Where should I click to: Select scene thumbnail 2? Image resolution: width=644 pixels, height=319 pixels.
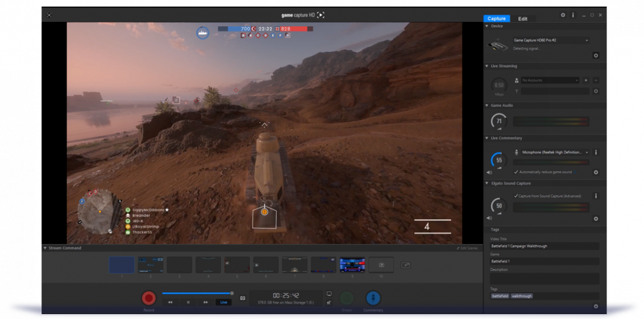point(150,265)
